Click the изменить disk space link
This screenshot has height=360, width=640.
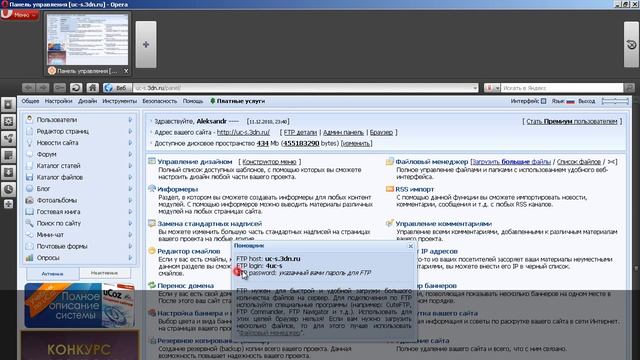coord(356,143)
